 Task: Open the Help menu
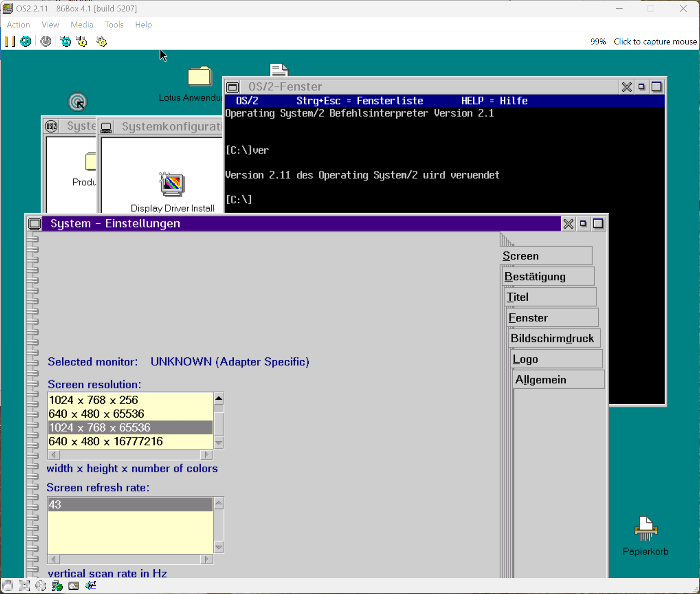(143, 25)
